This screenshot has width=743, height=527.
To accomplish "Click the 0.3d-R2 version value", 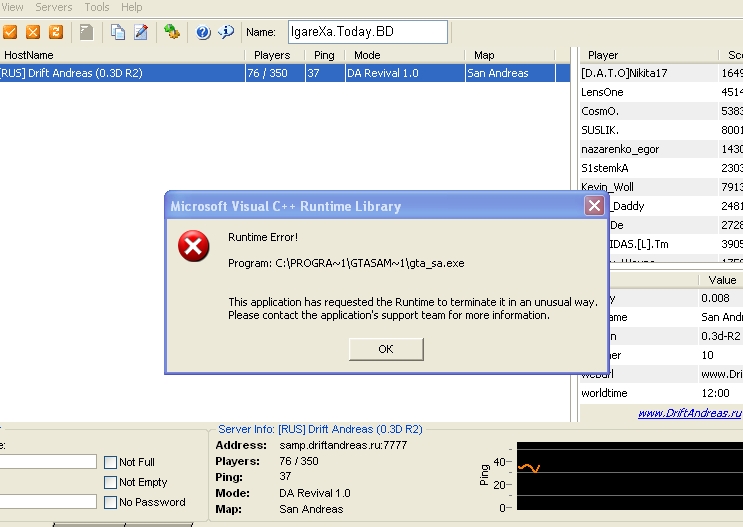I will [720, 336].
